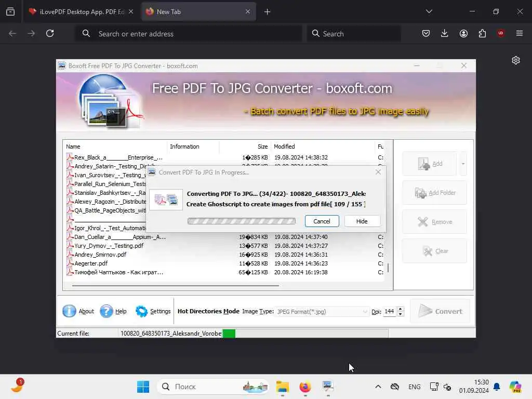Select QA_Battle_PageObjects file row

point(106,210)
